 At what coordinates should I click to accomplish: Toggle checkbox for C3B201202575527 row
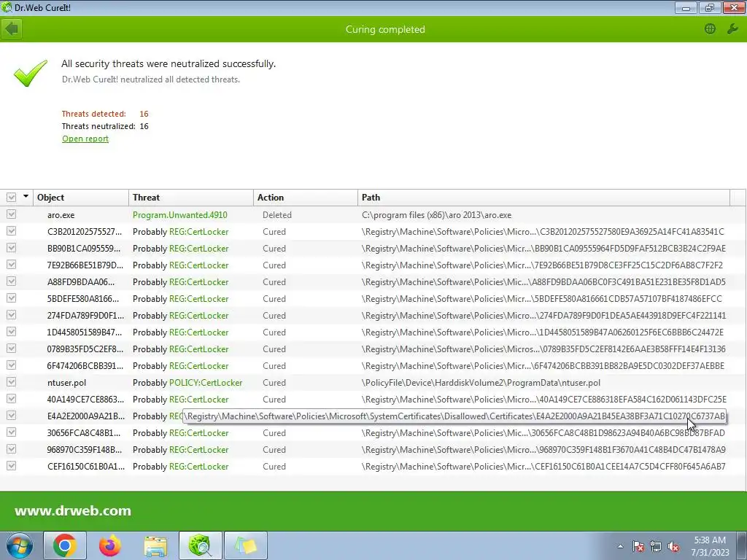coord(12,231)
